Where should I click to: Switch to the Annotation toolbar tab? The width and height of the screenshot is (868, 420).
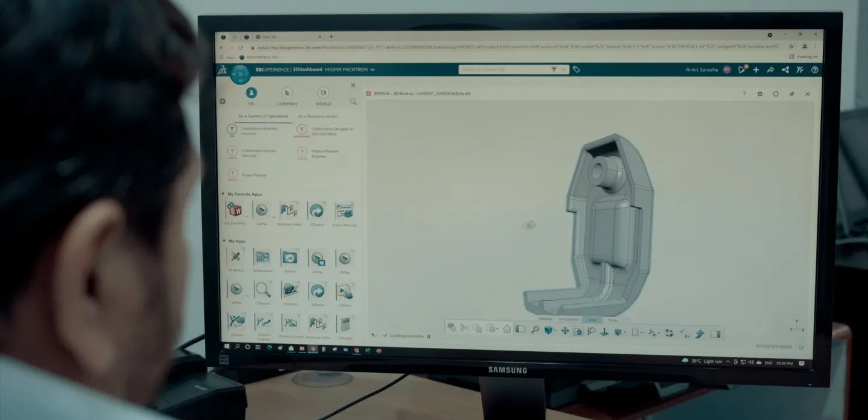pos(568,319)
